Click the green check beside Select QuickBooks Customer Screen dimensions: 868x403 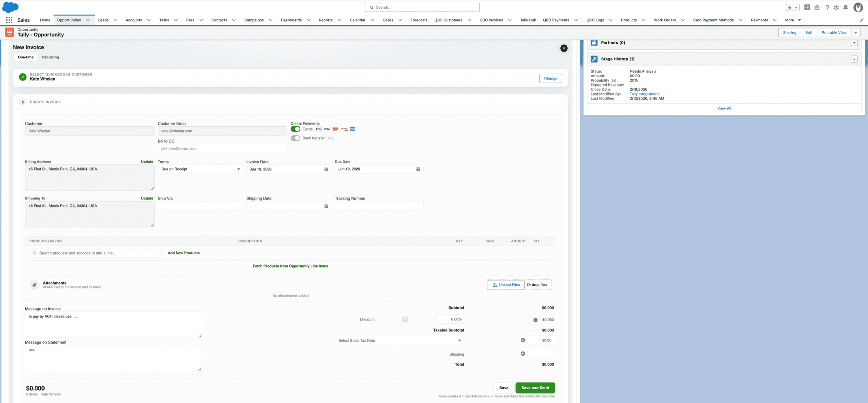point(23,77)
